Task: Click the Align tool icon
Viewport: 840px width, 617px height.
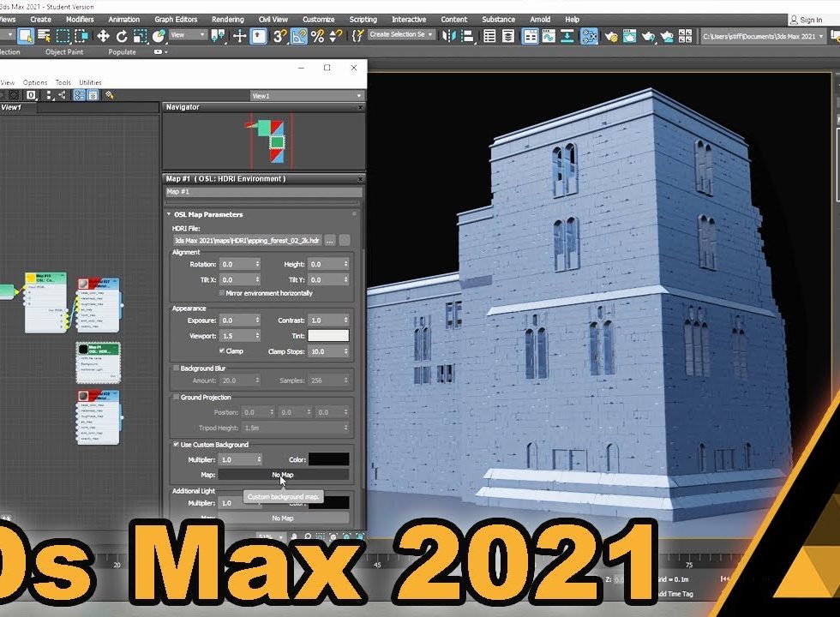Action: [468, 36]
